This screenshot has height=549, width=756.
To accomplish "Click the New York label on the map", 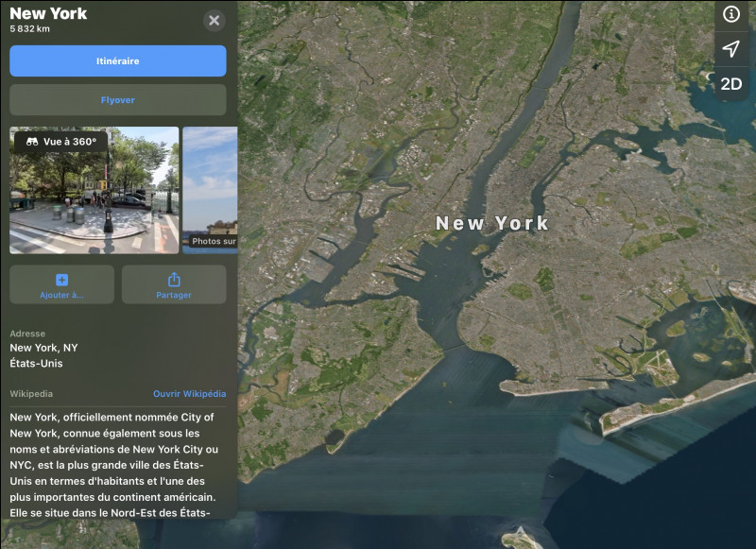I will [x=491, y=223].
